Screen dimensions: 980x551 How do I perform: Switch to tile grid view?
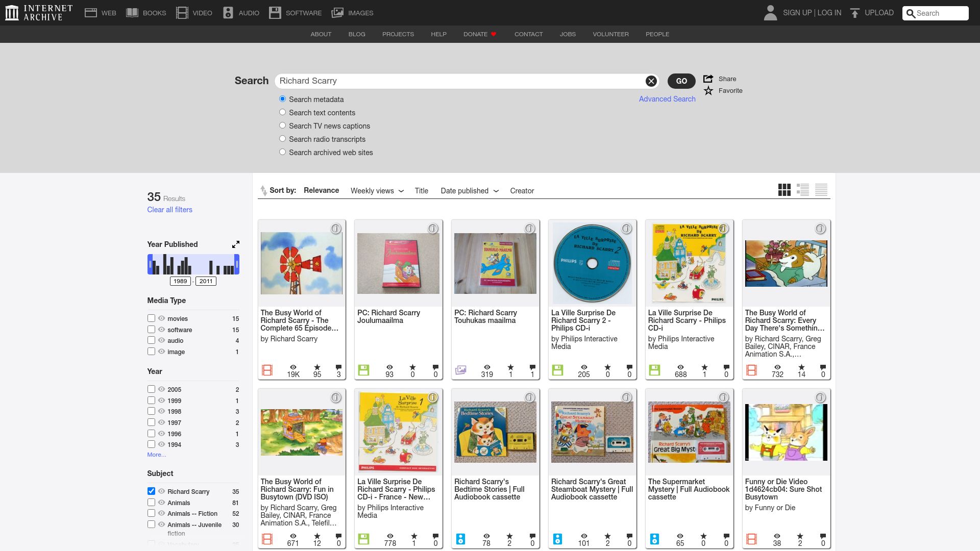click(784, 190)
